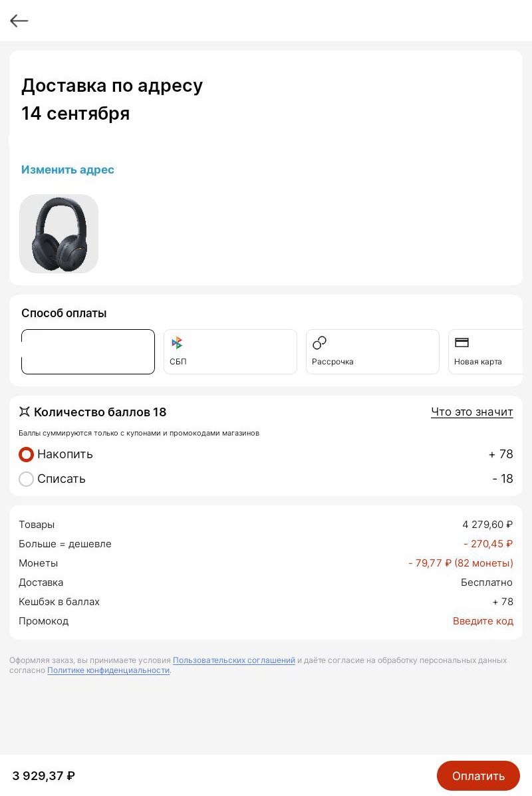The image size is (532, 796).
Task: Select the Списать points option
Action: pos(26,479)
